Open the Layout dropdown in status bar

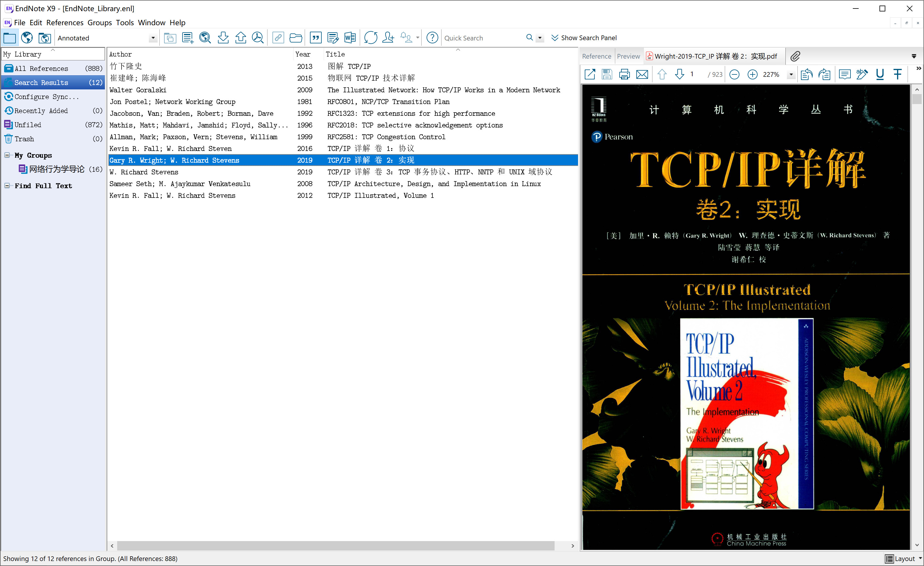[x=903, y=558]
